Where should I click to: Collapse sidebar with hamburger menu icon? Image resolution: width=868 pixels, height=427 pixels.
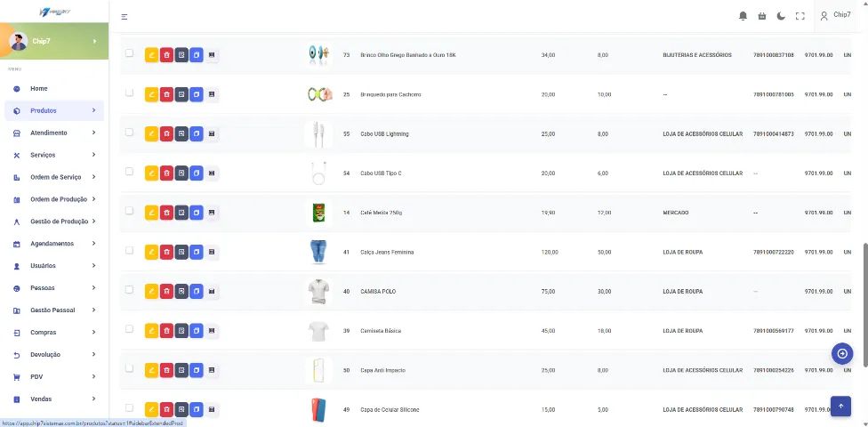(x=125, y=17)
